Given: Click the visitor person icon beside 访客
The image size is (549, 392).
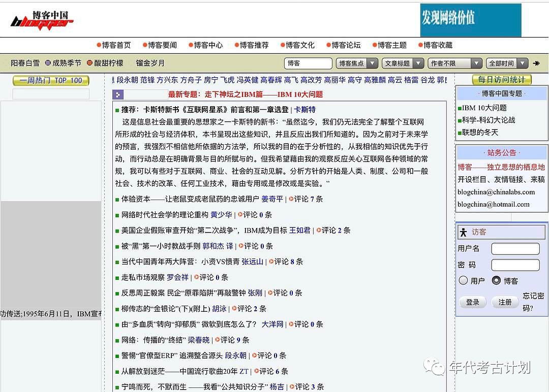Looking at the screenshot, I should [x=463, y=232].
